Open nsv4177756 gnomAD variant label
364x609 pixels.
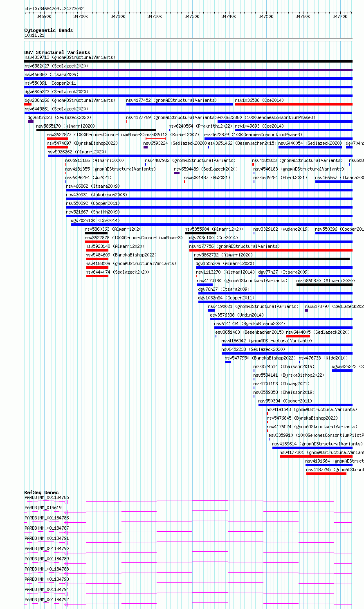pos(234,246)
